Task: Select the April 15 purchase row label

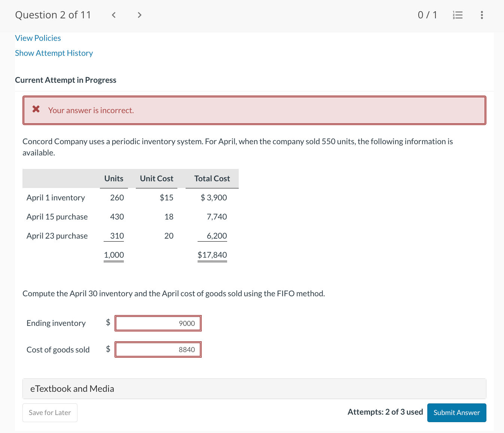Action: [57, 217]
